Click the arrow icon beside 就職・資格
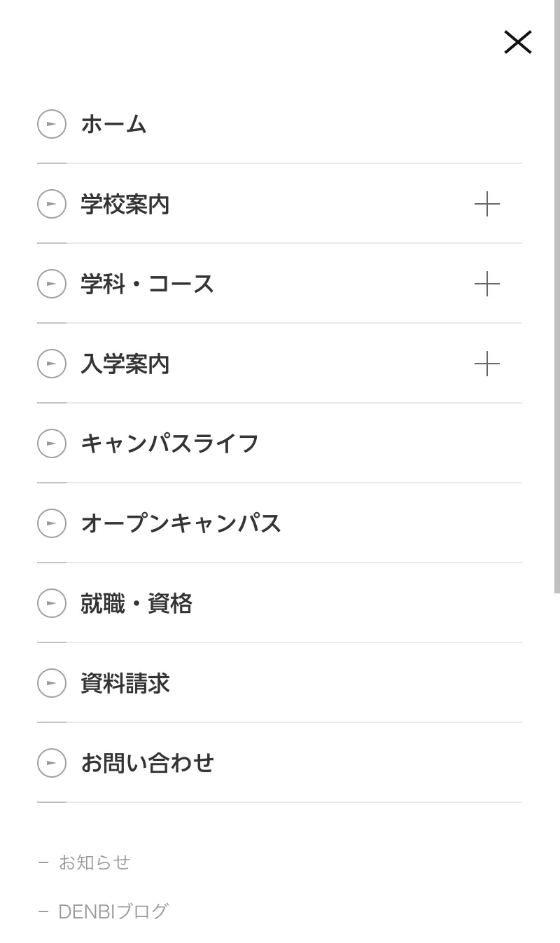Viewport: 560px width, 943px height. click(52, 603)
